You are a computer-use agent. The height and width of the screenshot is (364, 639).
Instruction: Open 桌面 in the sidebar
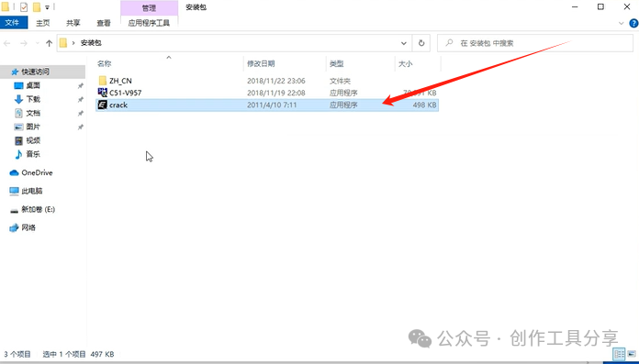point(33,85)
